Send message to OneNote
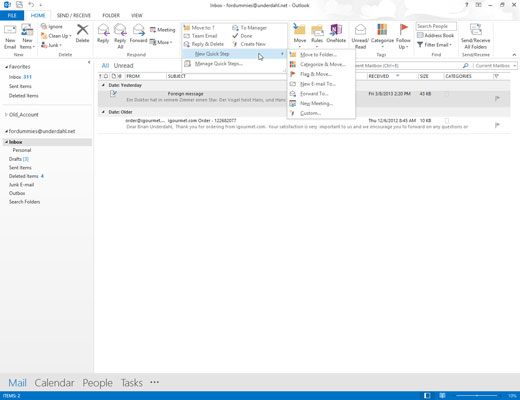 coord(336,34)
